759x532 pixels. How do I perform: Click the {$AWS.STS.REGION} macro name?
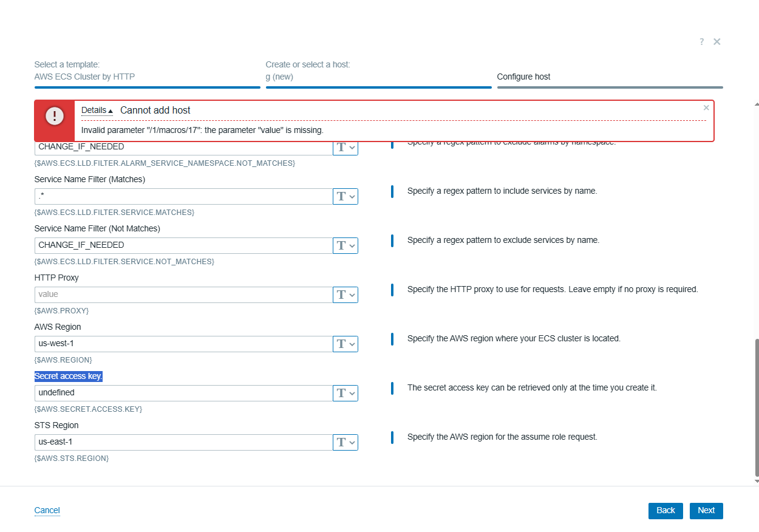[72, 459]
